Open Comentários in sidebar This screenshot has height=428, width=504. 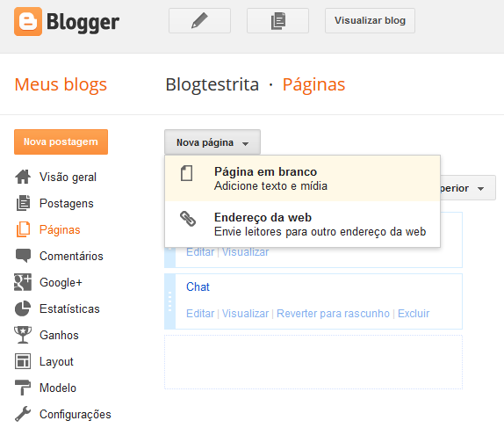point(71,256)
